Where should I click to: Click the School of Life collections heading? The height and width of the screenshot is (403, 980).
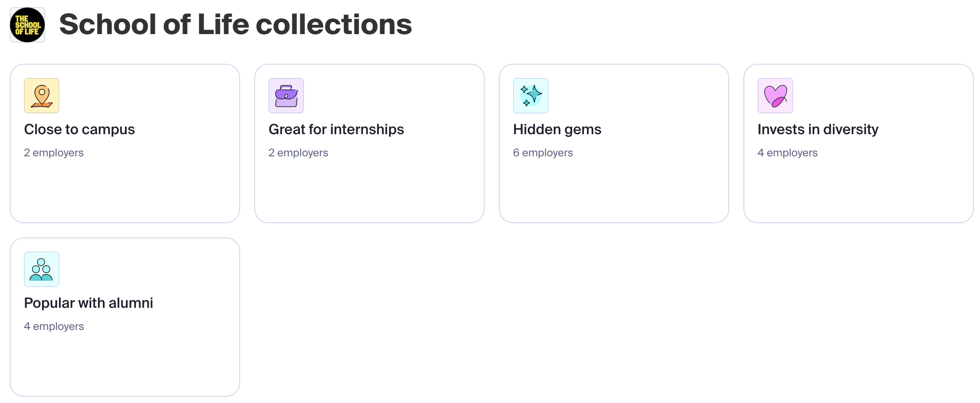(x=236, y=25)
